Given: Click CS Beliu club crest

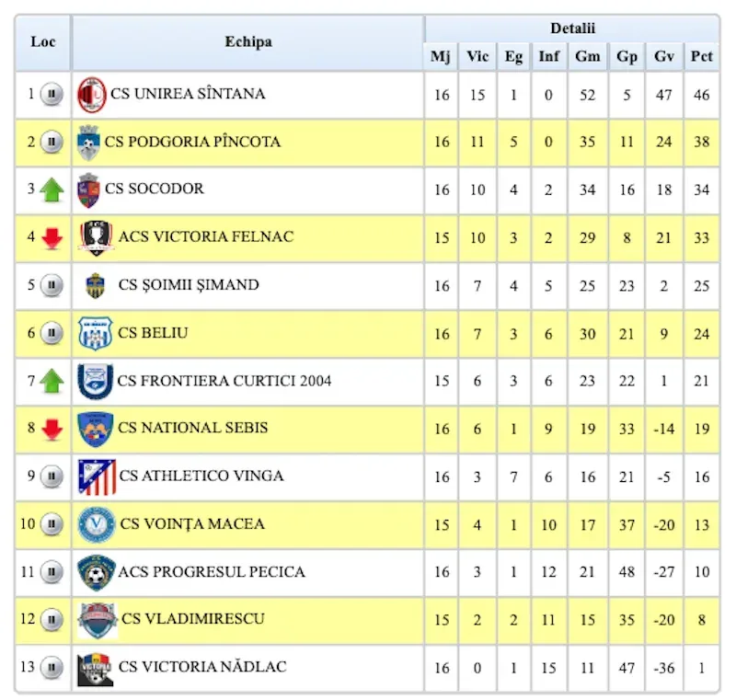Looking at the screenshot, I should [95, 334].
